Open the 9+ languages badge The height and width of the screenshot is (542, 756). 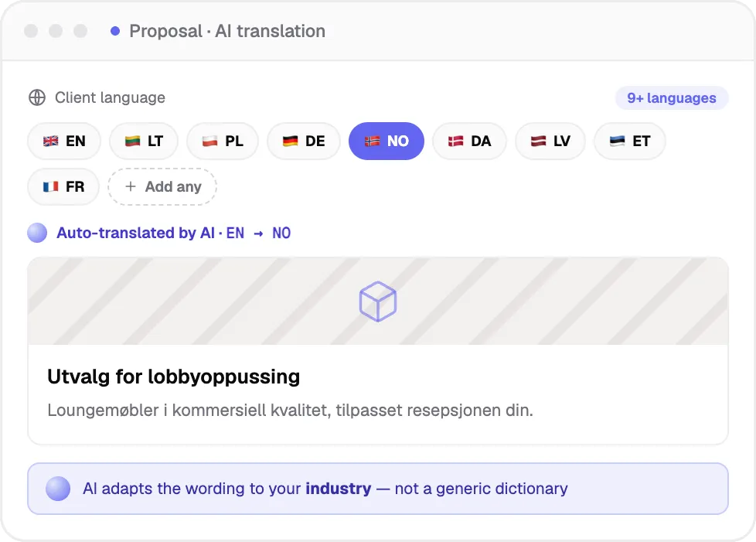672,98
